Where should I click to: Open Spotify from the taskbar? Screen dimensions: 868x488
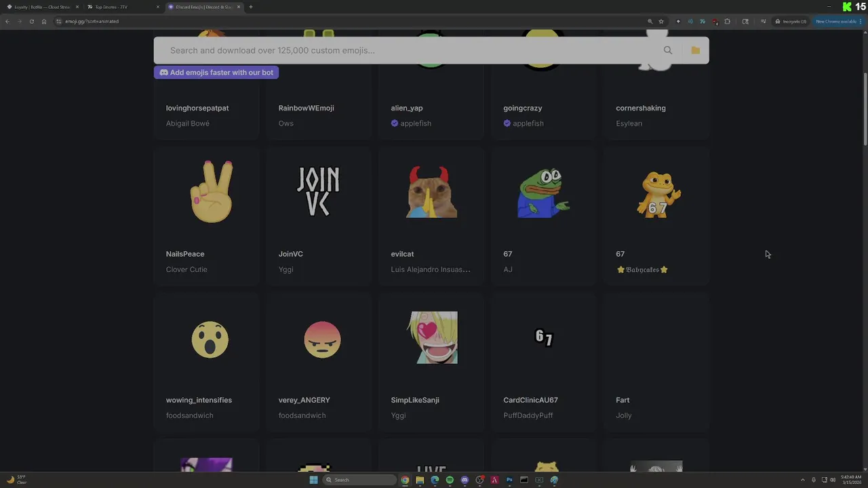450,480
